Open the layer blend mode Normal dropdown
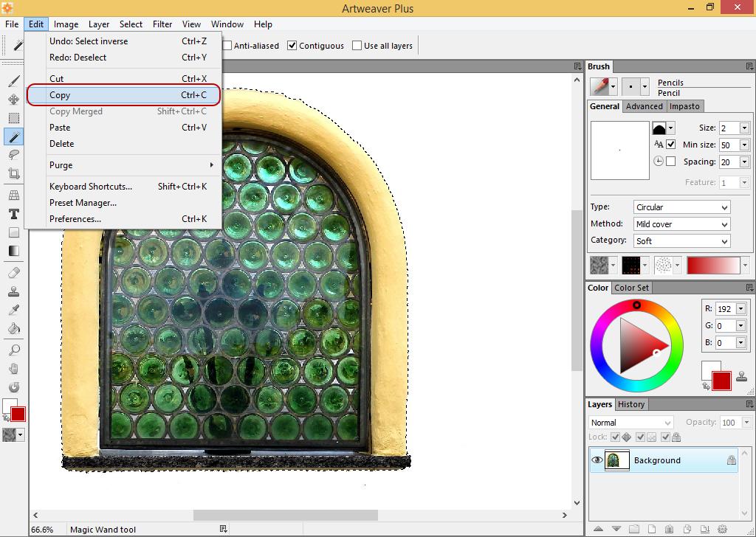Viewport: 756px width, 537px height. pyautogui.click(x=630, y=423)
